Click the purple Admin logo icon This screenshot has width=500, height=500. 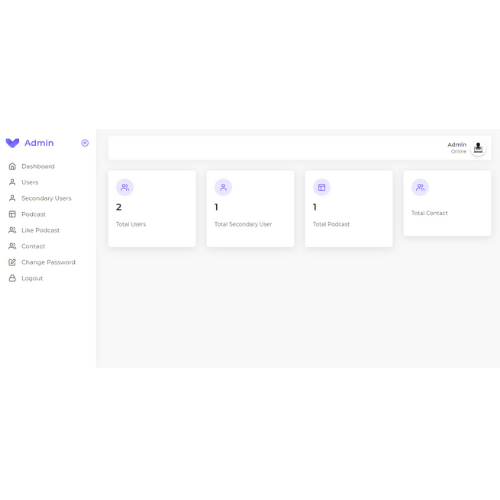[x=12, y=143]
